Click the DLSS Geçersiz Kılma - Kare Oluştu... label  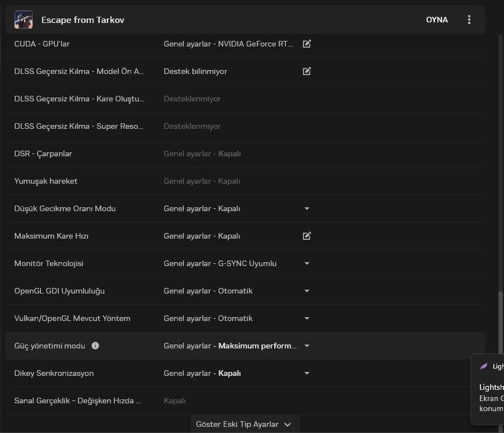79,99
